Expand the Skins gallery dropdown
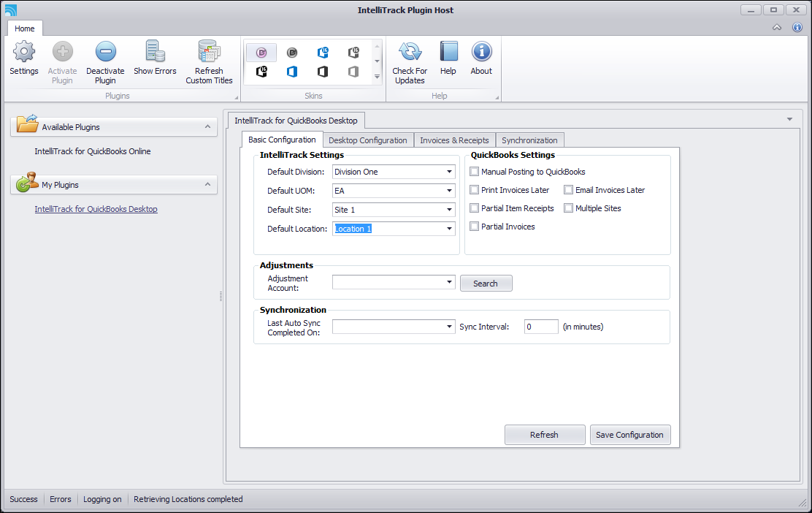The height and width of the screenshot is (513, 812). (377, 77)
